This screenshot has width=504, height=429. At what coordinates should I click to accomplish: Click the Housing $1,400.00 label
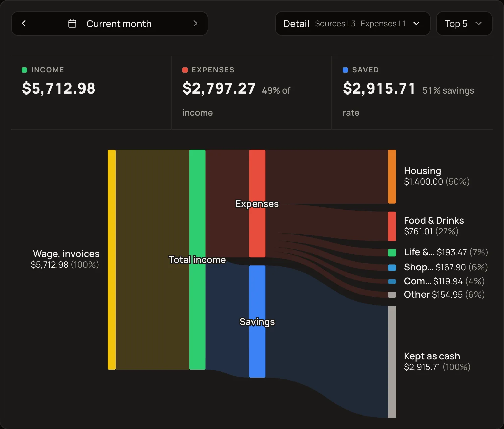point(437,176)
